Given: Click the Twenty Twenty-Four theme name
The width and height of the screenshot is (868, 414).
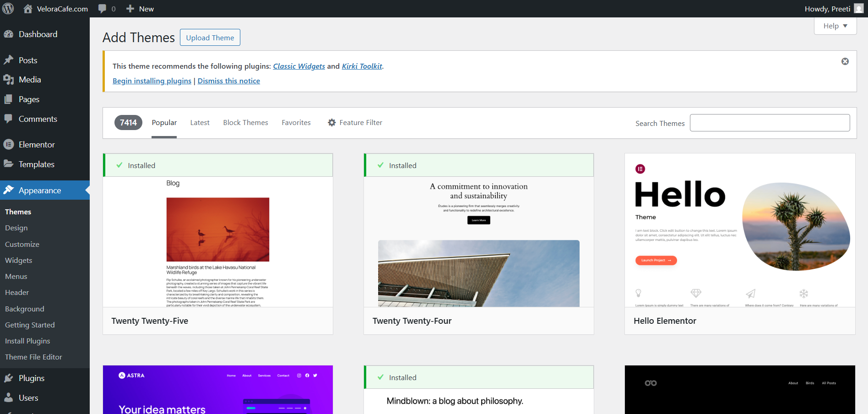Looking at the screenshot, I should (412, 321).
